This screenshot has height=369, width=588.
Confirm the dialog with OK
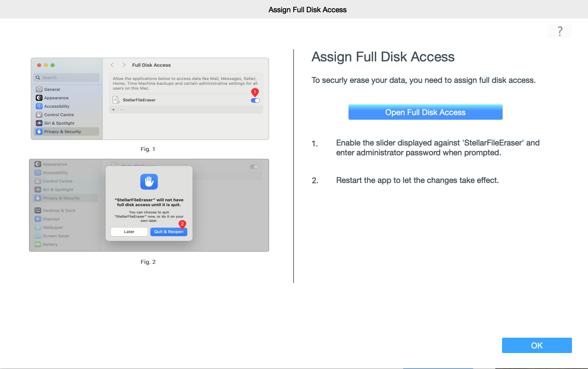[x=537, y=345]
